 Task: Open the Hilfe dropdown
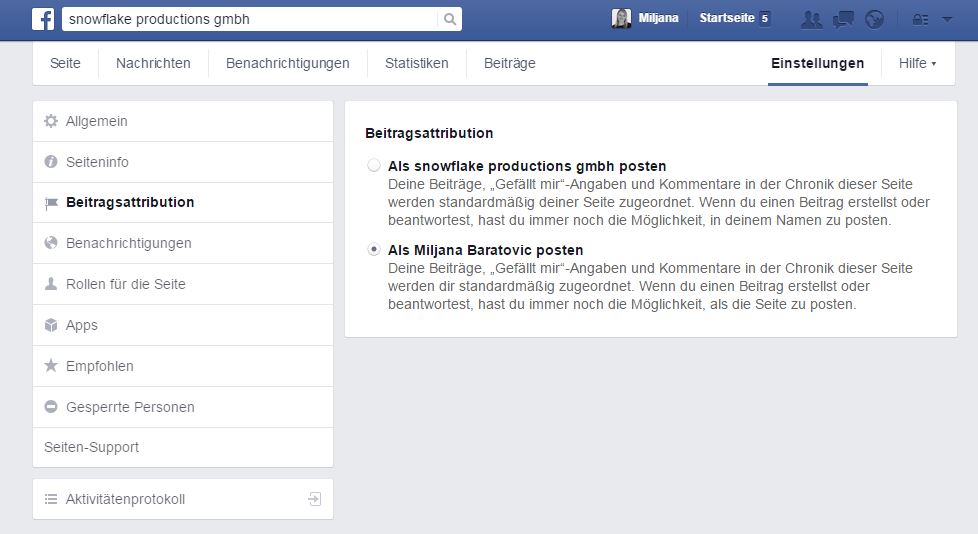click(x=917, y=63)
